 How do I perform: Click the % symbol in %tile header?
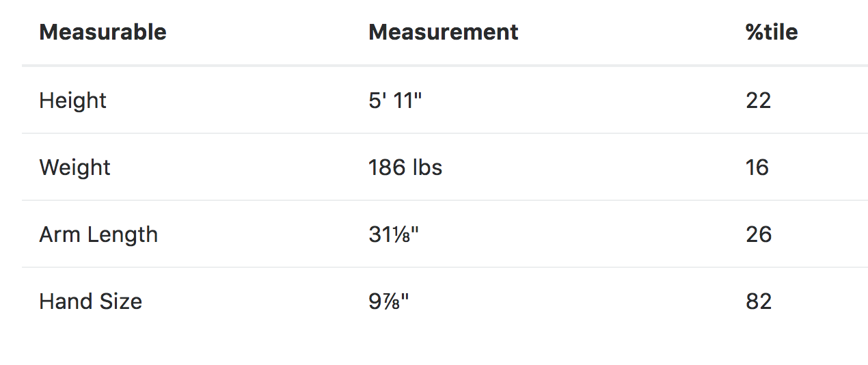[x=755, y=32]
